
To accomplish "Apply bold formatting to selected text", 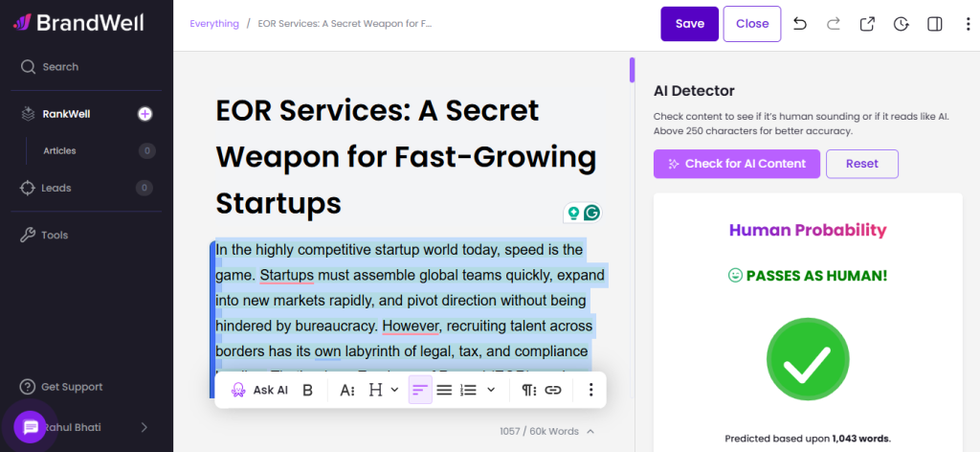I will [307, 390].
